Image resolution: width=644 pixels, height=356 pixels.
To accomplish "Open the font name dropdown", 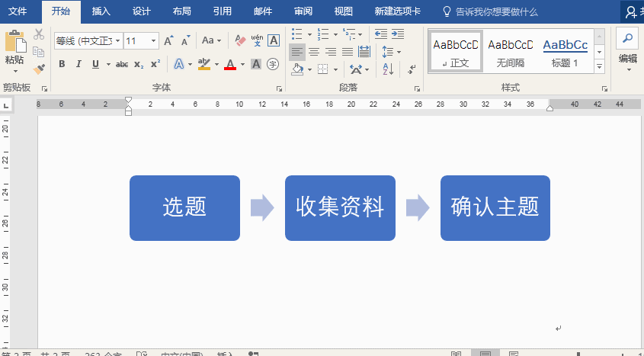I will (x=117, y=40).
